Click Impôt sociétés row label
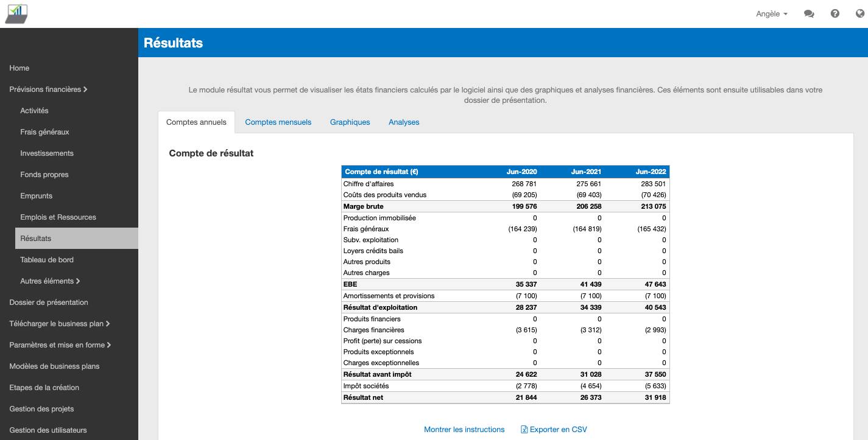Image resolution: width=868 pixels, height=440 pixels. (366, 386)
